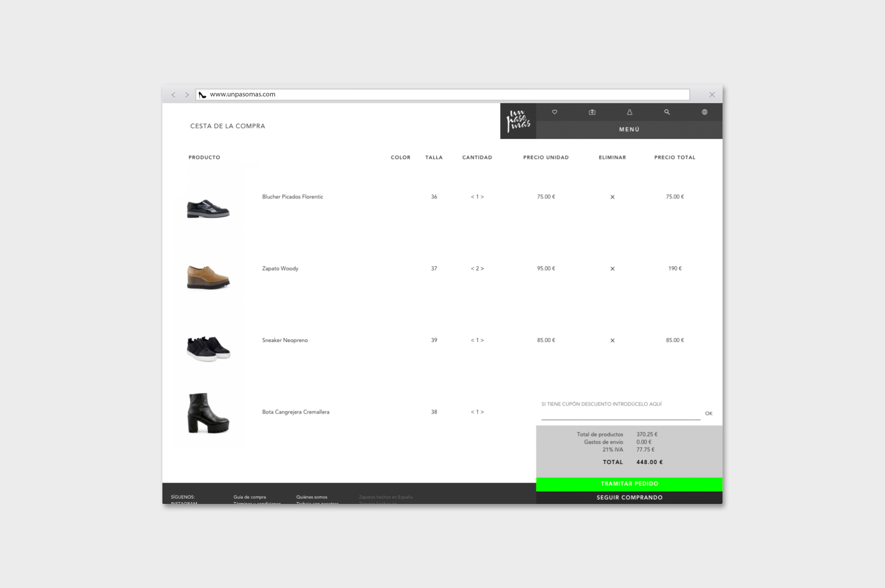Open the wishlist heart icon
The width and height of the screenshot is (885, 588).
(554, 112)
